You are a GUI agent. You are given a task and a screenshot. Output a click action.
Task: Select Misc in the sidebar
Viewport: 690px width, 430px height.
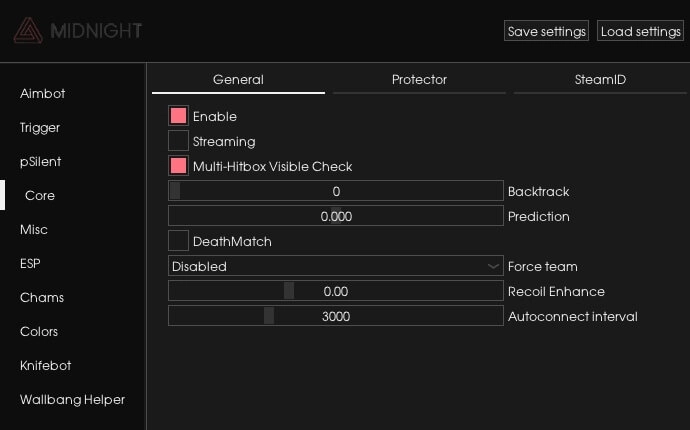pos(34,230)
